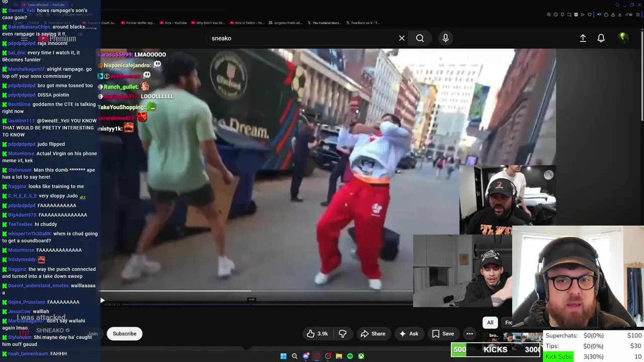
Task: Open the account avatar menu
Action: [x=623, y=38]
